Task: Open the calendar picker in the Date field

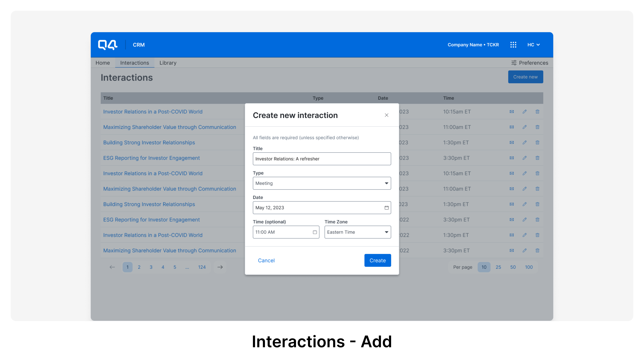Action: point(386,208)
